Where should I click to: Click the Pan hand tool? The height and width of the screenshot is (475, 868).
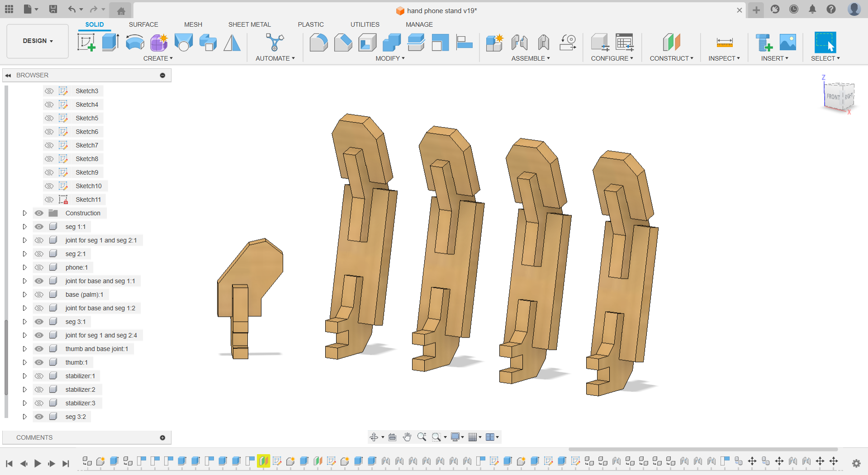point(407,437)
